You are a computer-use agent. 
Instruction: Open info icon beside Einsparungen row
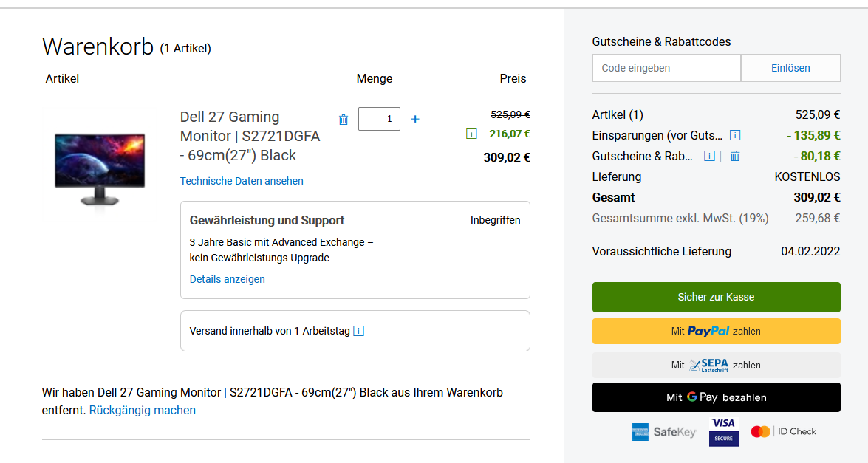pyautogui.click(x=734, y=135)
